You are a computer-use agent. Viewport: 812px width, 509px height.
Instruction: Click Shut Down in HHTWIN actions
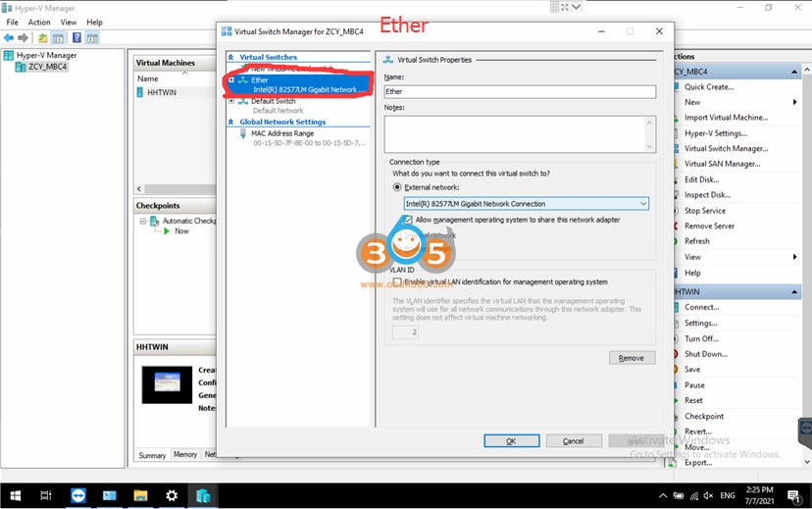706,354
